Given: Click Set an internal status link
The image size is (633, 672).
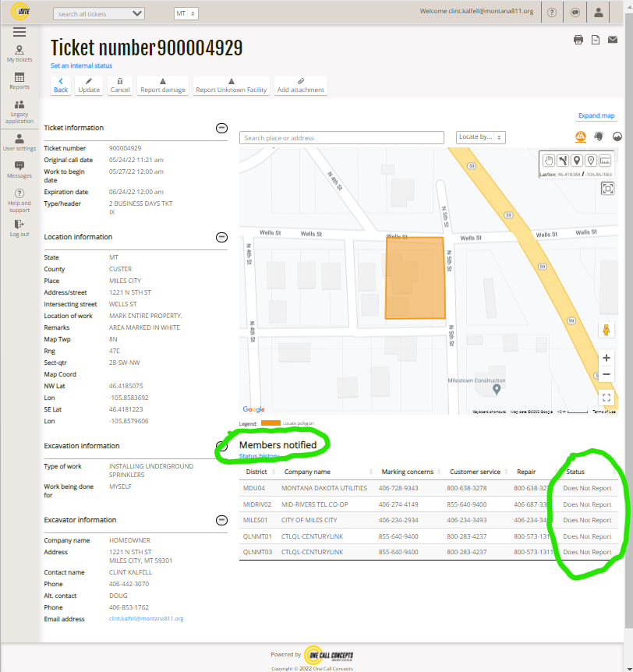Looking at the screenshot, I should tap(81, 65).
